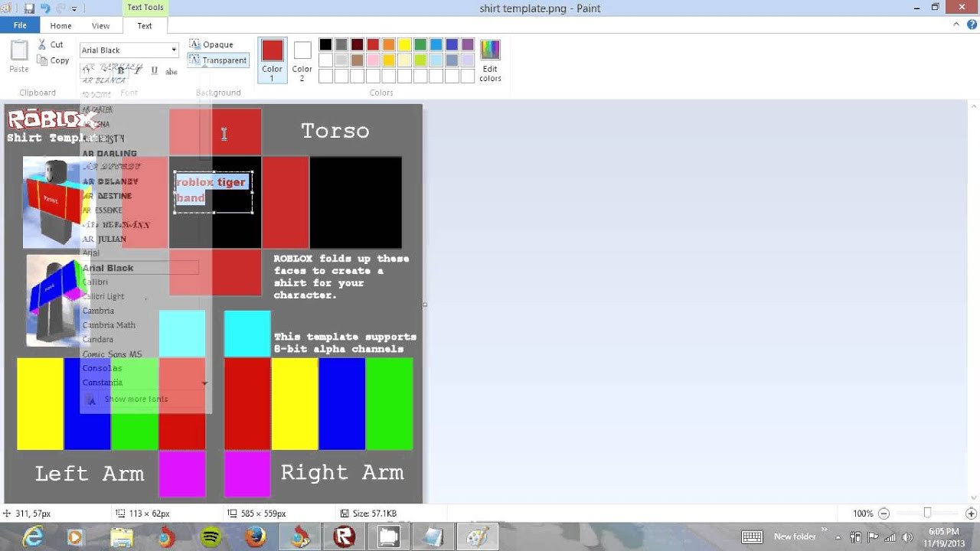Pick Consolas in font list

pyautogui.click(x=102, y=368)
